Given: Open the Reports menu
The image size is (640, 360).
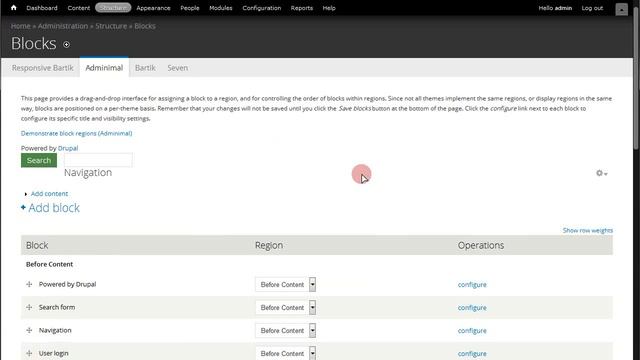Looking at the screenshot, I should click(x=302, y=8).
